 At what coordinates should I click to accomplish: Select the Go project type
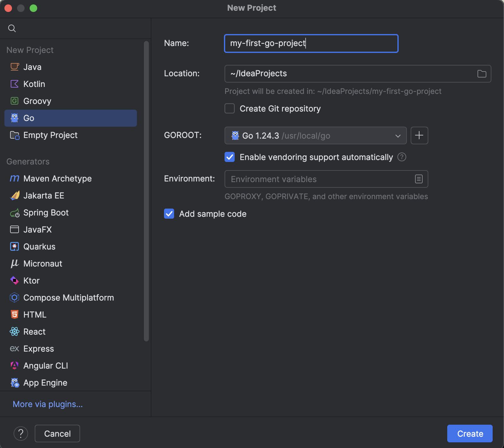pos(71,118)
